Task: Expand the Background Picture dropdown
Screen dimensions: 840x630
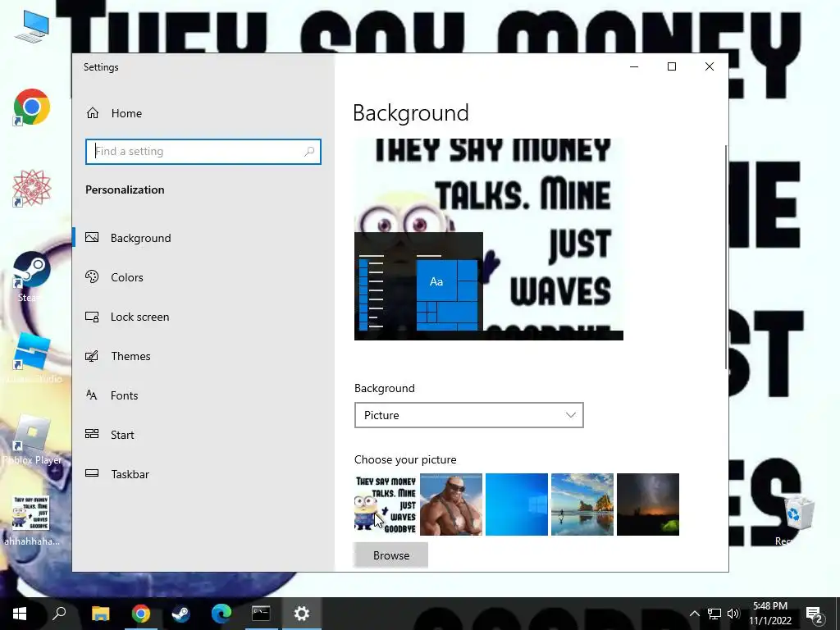Action: point(468,415)
